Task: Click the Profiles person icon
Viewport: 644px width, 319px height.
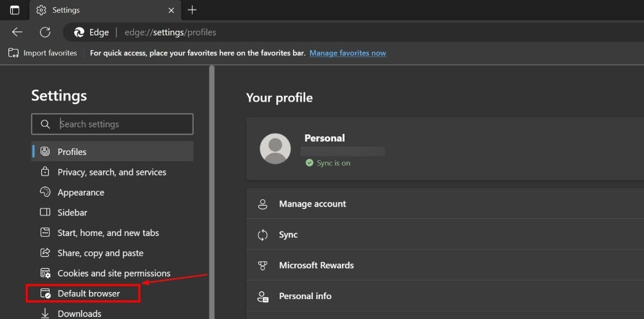Action: (x=45, y=151)
